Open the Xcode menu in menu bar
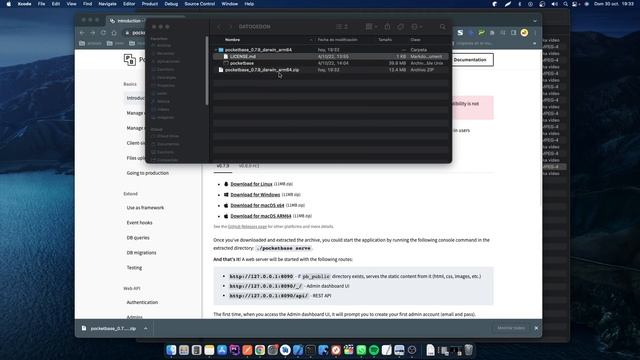Screen dimensions: 640x360 (24, 4)
